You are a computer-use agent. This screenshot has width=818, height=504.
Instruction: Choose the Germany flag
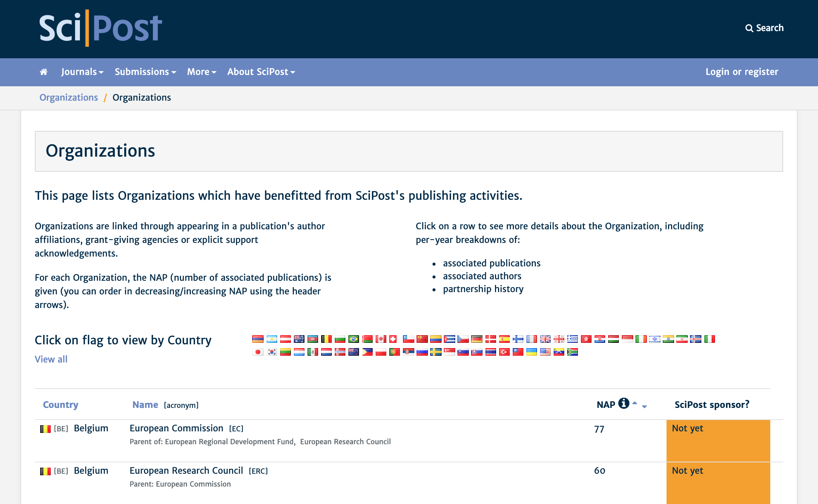(477, 339)
